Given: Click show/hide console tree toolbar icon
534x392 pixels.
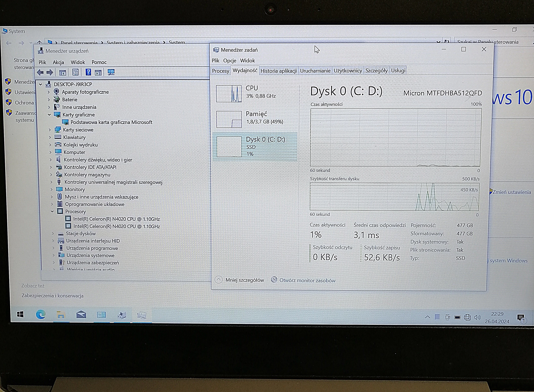Looking at the screenshot, I should coord(62,73).
